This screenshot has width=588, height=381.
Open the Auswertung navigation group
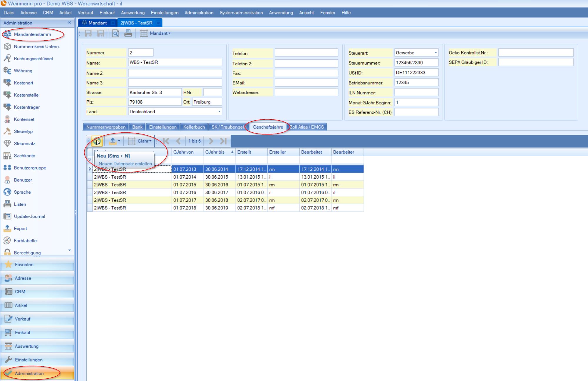pyautogui.click(x=37, y=346)
